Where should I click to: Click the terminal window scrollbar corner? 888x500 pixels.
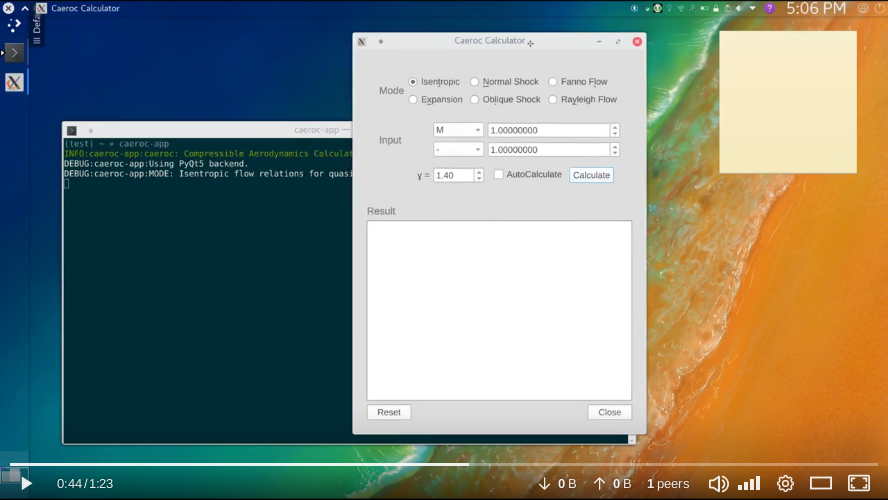[632, 439]
